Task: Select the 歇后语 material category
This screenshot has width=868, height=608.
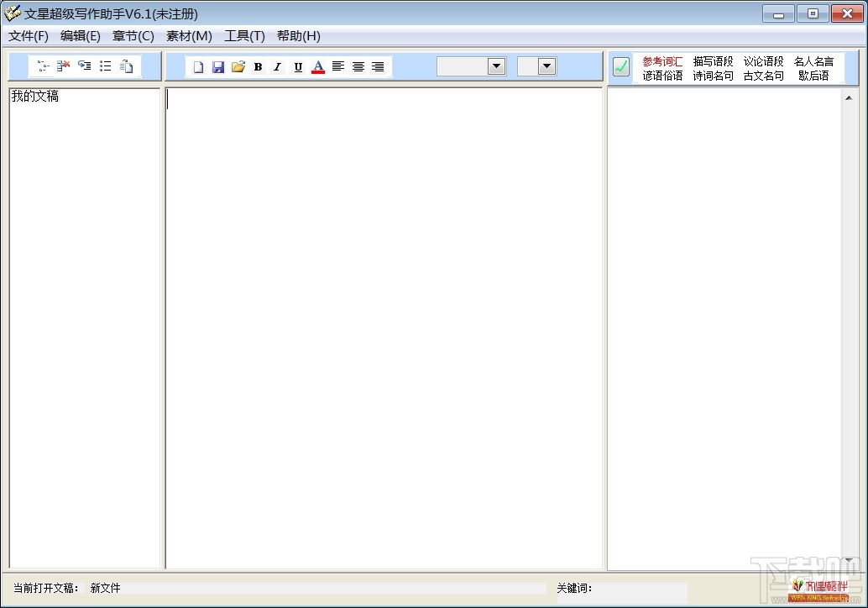Action: [813, 76]
